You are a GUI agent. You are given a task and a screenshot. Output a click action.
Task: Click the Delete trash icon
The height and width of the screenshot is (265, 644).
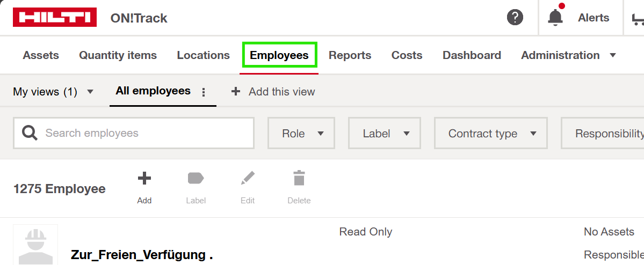[x=299, y=179]
